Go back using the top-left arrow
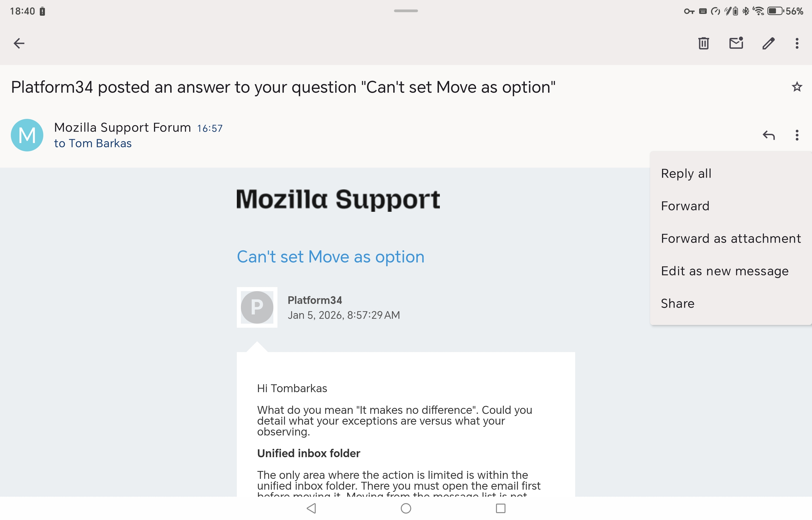The image size is (812, 520). (x=19, y=43)
